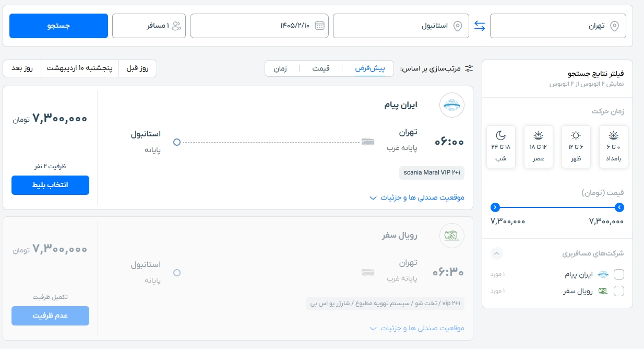Click رویال سفر company logo in second result

(451, 236)
